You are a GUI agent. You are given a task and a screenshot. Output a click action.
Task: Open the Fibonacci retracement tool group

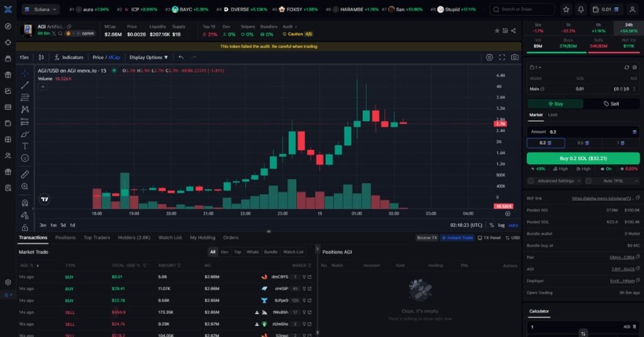25,97
